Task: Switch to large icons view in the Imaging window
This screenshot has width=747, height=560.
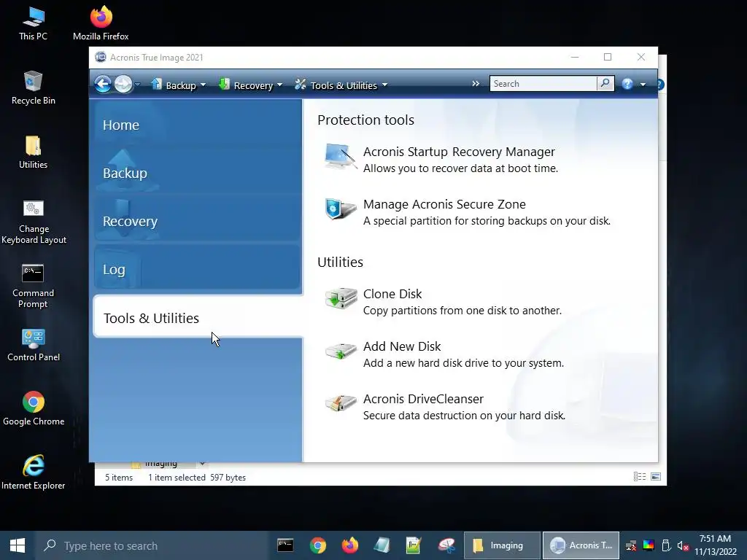Action: coord(656,477)
